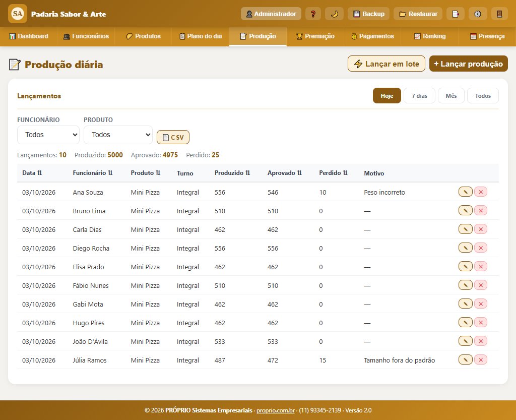516x420 pixels.
Task: Delete the Gabi Mota entry
Action: [x=480, y=304]
